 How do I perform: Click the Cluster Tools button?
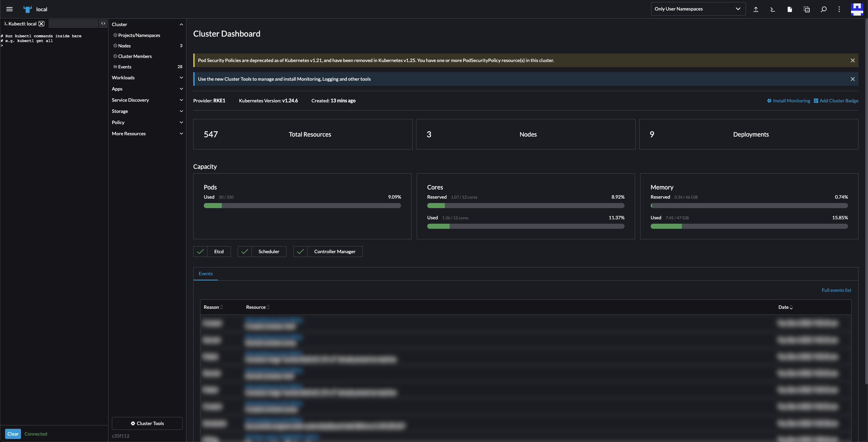147,423
